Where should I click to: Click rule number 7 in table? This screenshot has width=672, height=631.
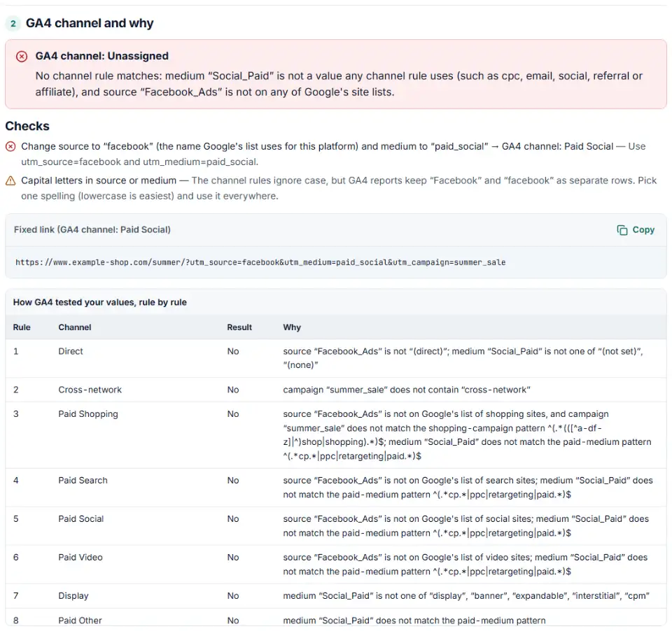click(16, 596)
